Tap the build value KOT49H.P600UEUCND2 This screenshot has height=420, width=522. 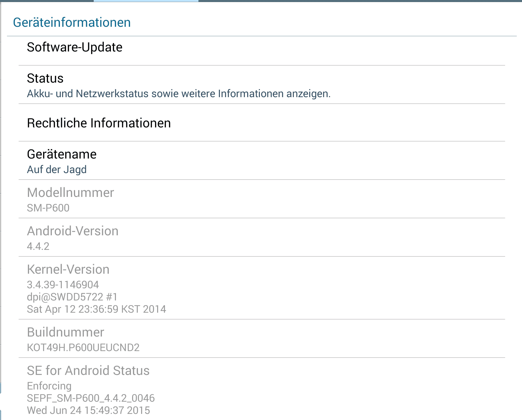83,348
